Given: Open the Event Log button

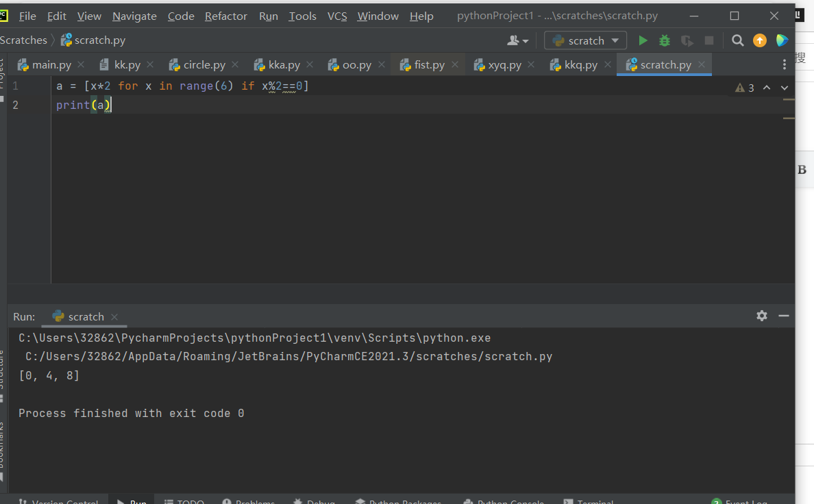Looking at the screenshot, I should point(740,501).
